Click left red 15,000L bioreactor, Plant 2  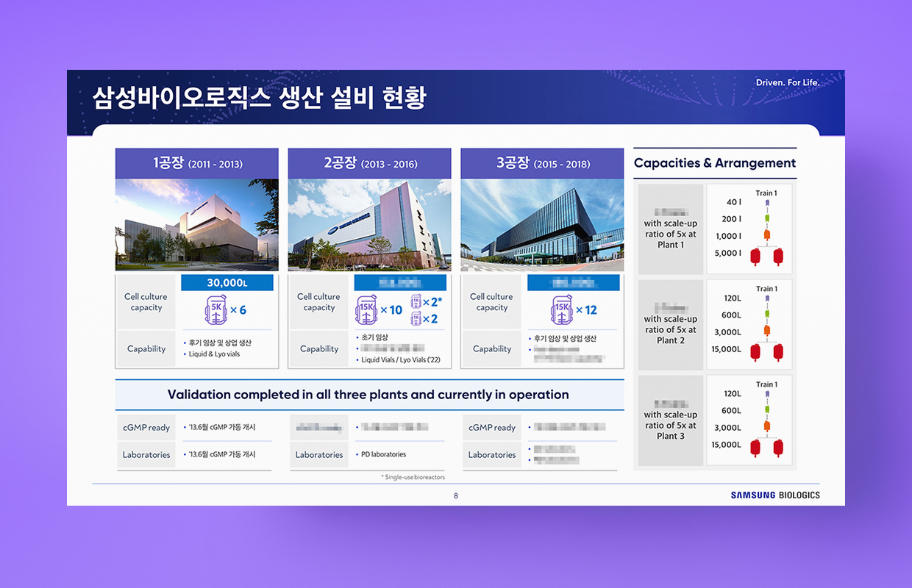click(755, 352)
